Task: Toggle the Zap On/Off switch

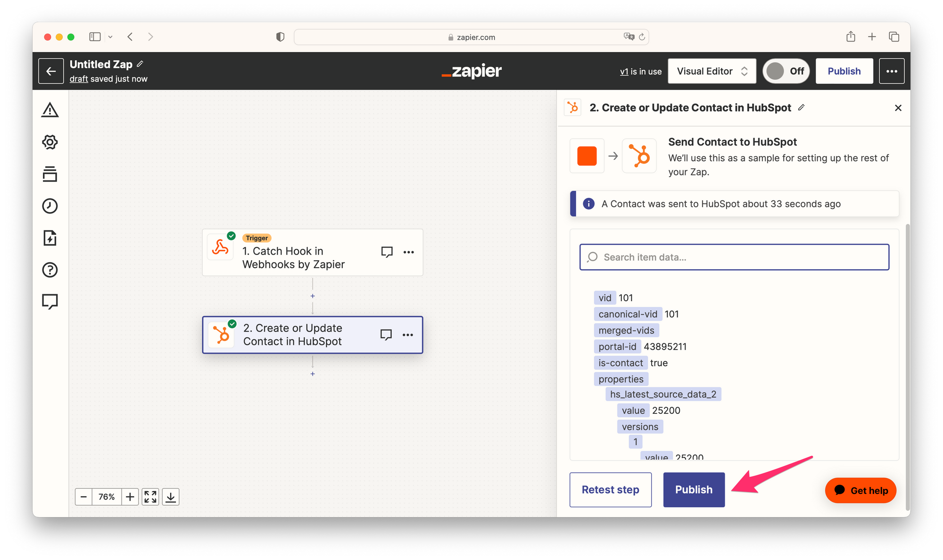Action: tap(786, 71)
